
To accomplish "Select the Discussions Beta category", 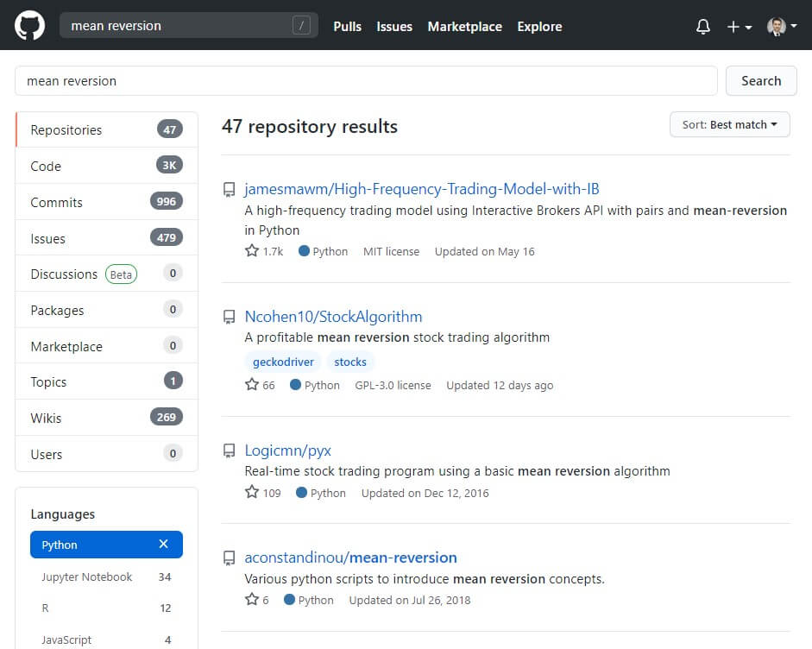I will 107,274.
